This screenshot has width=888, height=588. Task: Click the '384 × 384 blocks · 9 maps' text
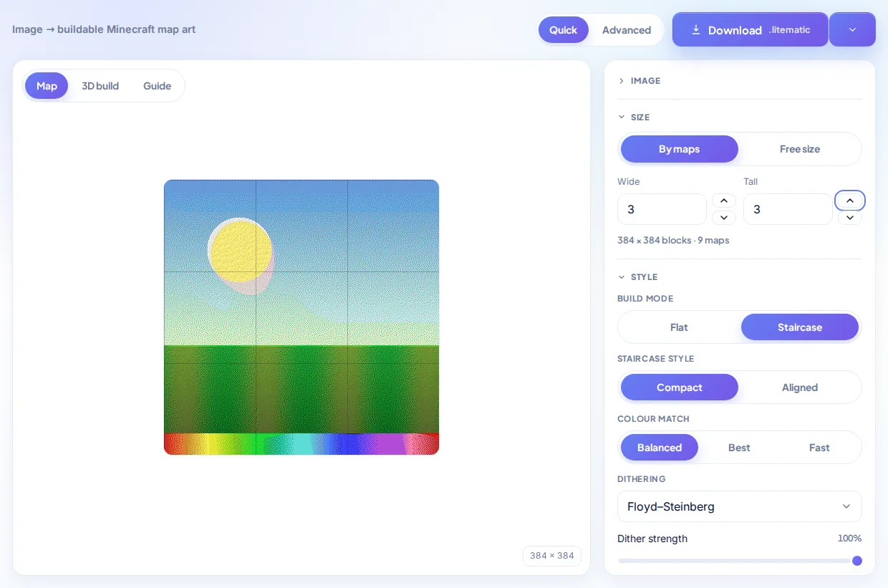click(673, 241)
